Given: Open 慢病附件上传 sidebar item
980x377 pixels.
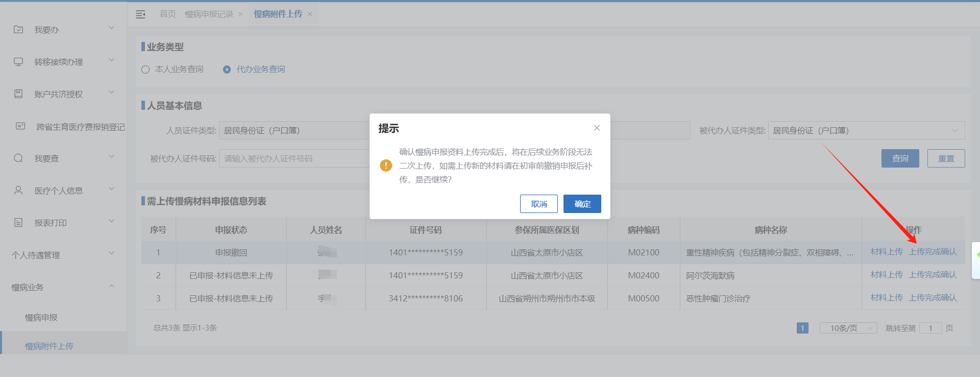Looking at the screenshot, I should pyautogui.click(x=49, y=346).
